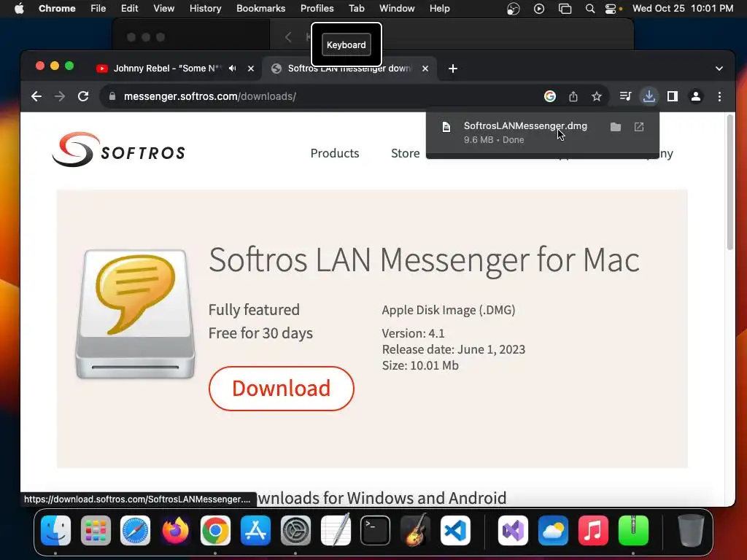Open media controls icon in toolbar
Viewport: 747px width, 560px height.
click(x=625, y=97)
